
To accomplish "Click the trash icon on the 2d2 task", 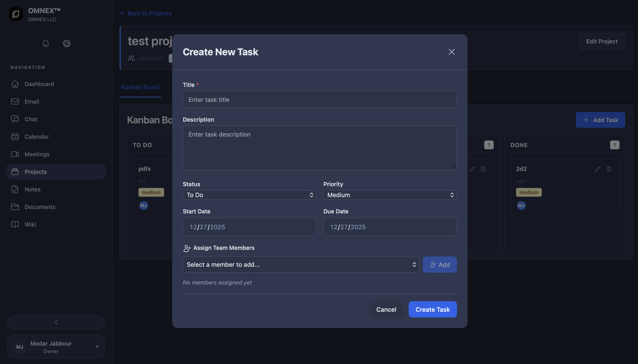I will coord(609,169).
